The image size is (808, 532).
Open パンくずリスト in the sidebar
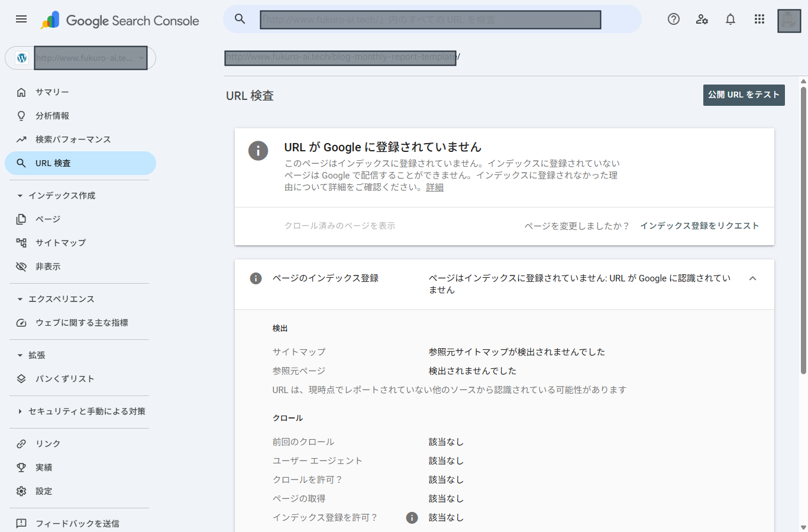(x=80, y=379)
